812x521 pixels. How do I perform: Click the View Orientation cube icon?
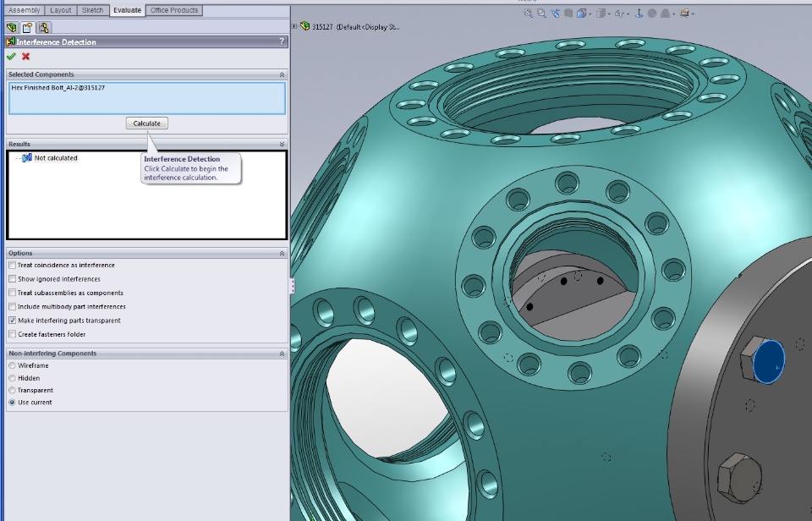pyautogui.click(x=582, y=14)
